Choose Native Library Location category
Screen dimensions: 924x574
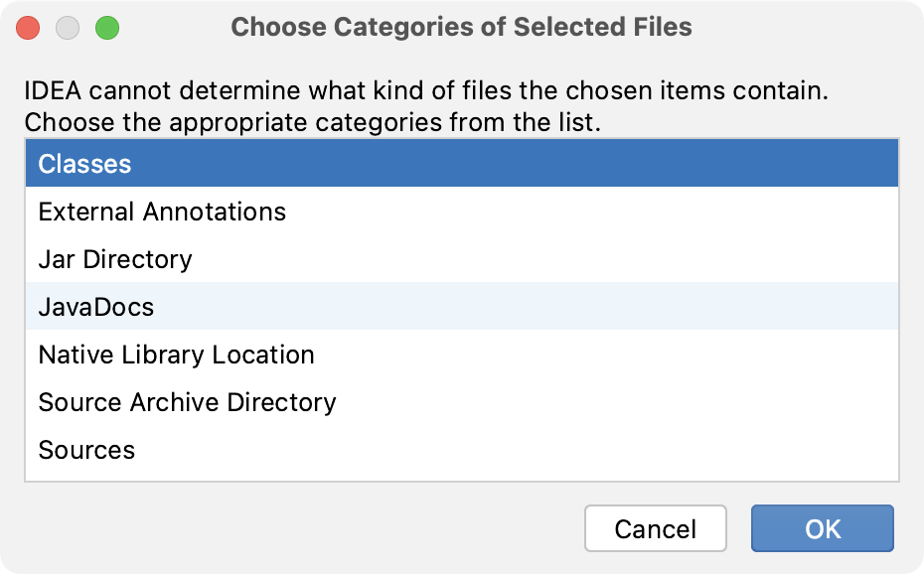pyautogui.click(x=462, y=354)
